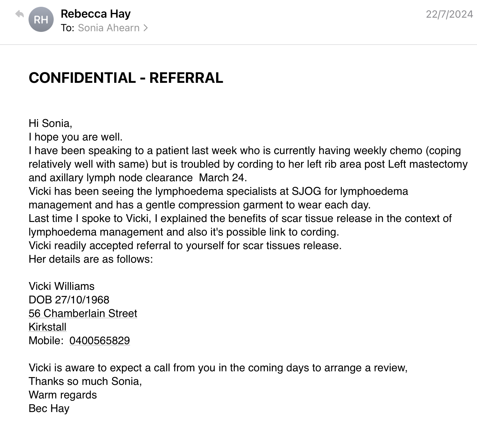The width and height of the screenshot is (477, 448).
Task: Call mobile number 0400565829
Action: [x=100, y=340]
